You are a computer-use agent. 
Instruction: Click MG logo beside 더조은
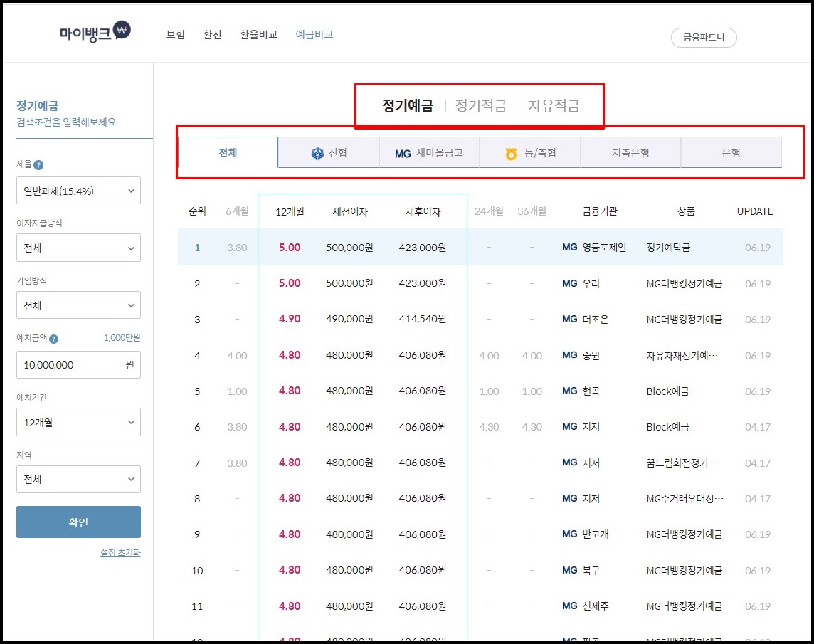(569, 319)
